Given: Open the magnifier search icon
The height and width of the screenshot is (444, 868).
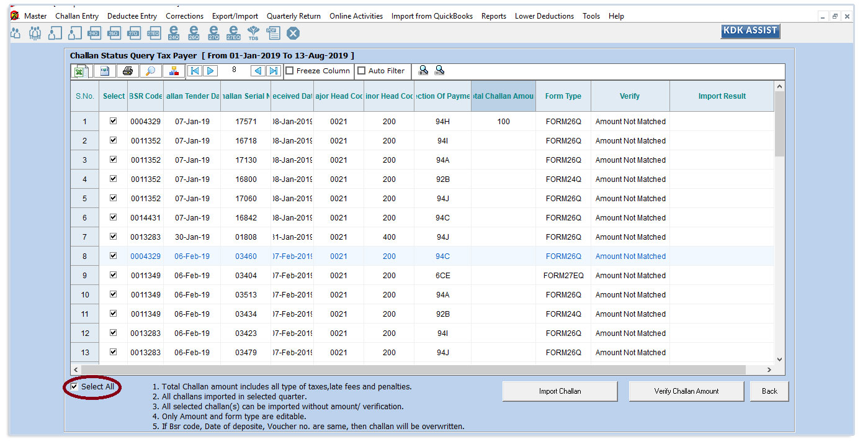Looking at the screenshot, I should click(150, 71).
